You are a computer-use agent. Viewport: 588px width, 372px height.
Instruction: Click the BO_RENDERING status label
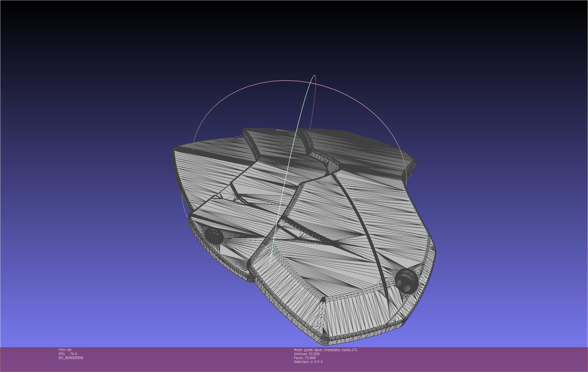[71, 358]
